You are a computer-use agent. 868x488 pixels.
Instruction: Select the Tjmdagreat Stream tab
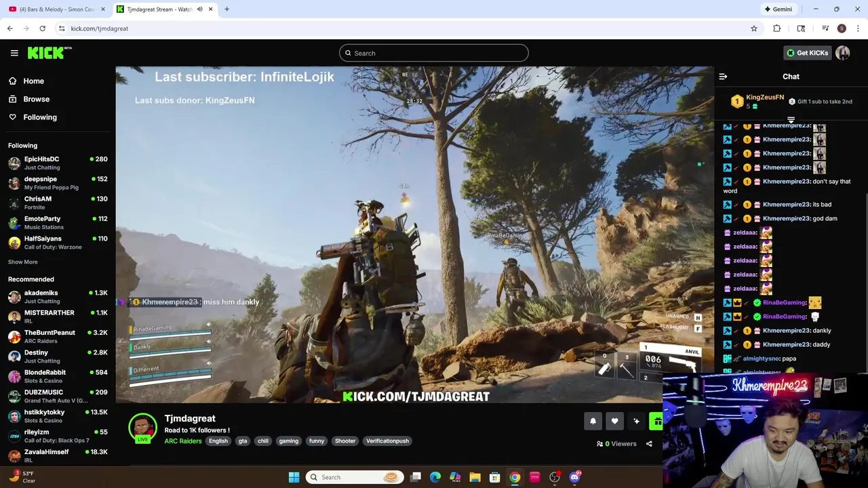point(160,9)
